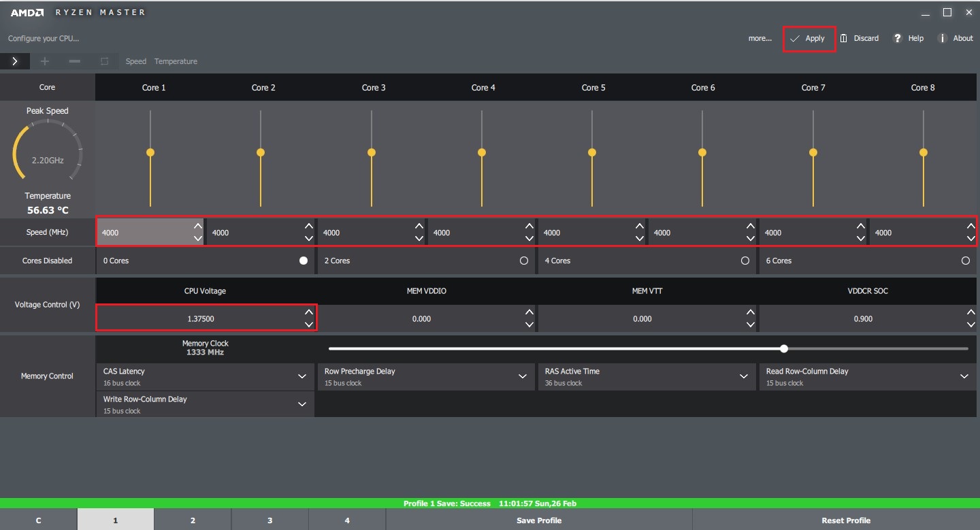Switch to profile 2 tab

pos(193,520)
